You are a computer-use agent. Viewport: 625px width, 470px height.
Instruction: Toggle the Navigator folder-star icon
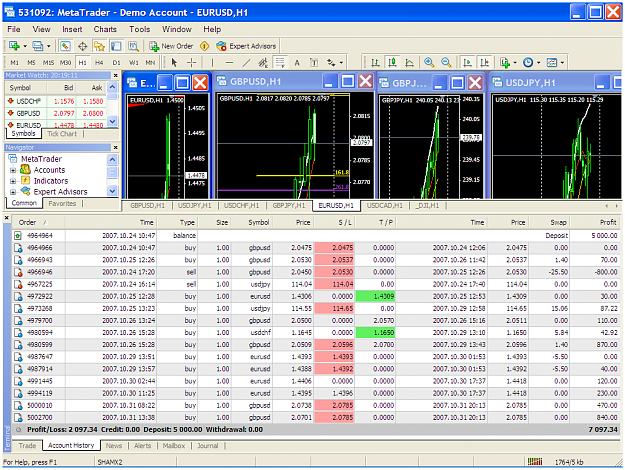tap(99, 46)
